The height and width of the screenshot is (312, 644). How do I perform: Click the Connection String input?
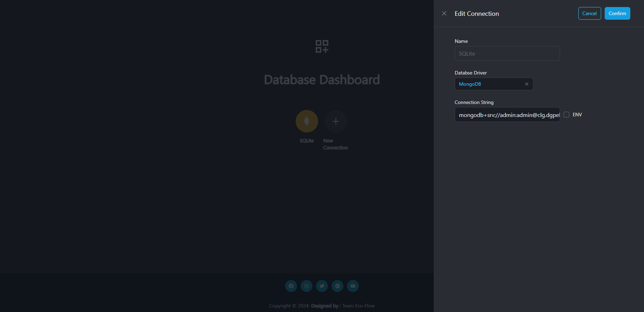pos(507,115)
